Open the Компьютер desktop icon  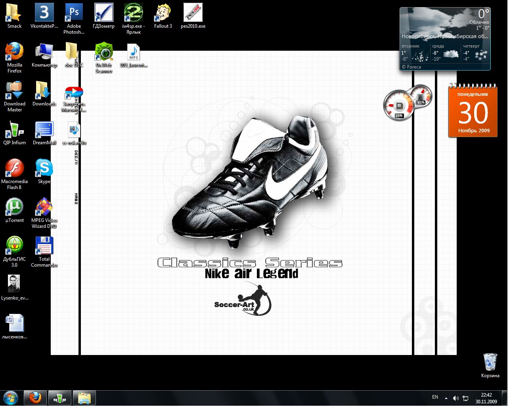[44, 55]
